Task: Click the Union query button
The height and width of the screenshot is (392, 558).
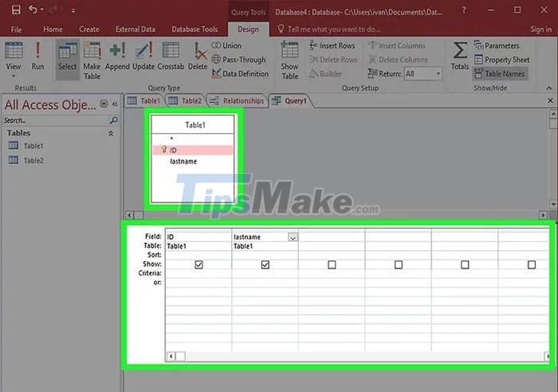Action: [226, 45]
